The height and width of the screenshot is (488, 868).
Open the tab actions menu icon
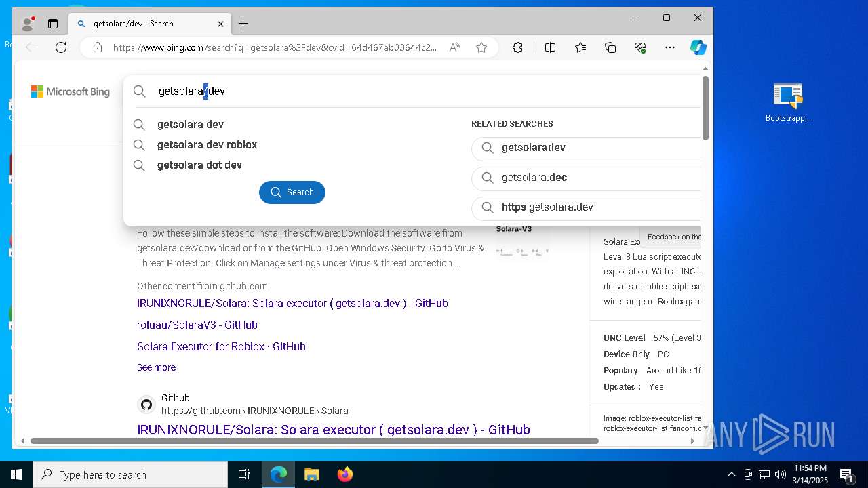click(x=53, y=24)
